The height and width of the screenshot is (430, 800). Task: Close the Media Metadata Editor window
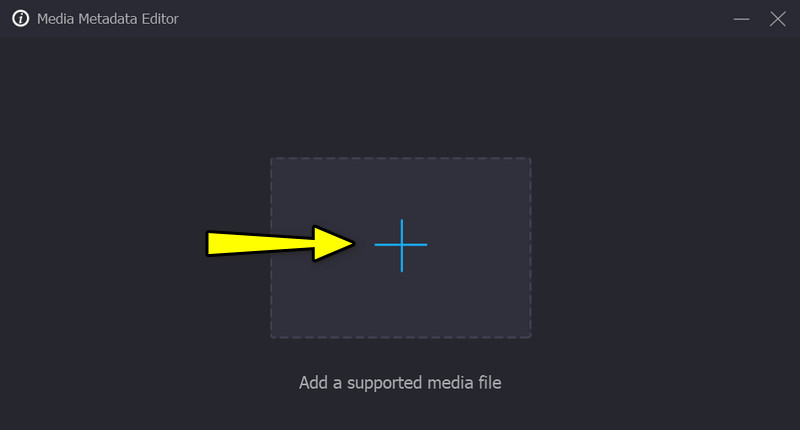[778, 19]
